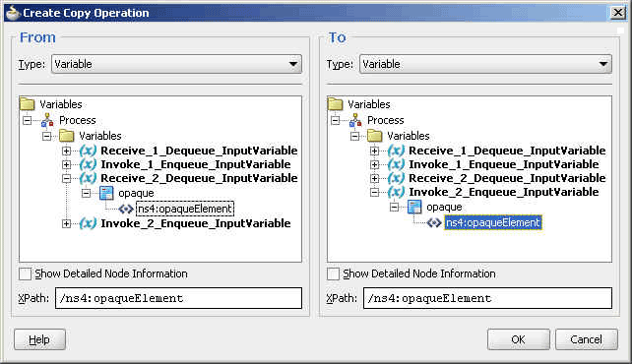Select Process label in From tree

[x=78, y=120]
